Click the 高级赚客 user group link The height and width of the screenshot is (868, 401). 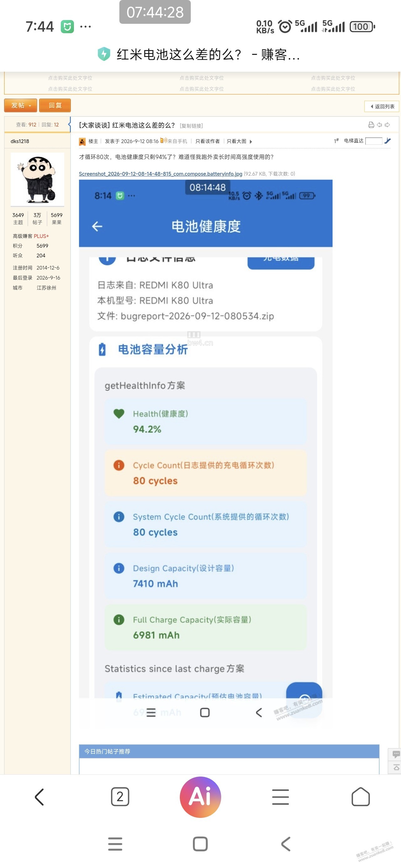23,236
